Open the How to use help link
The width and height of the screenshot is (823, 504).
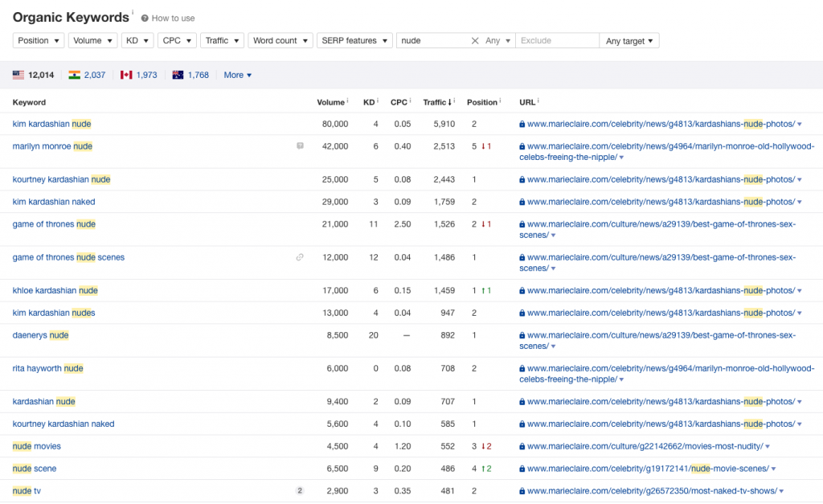(x=168, y=18)
